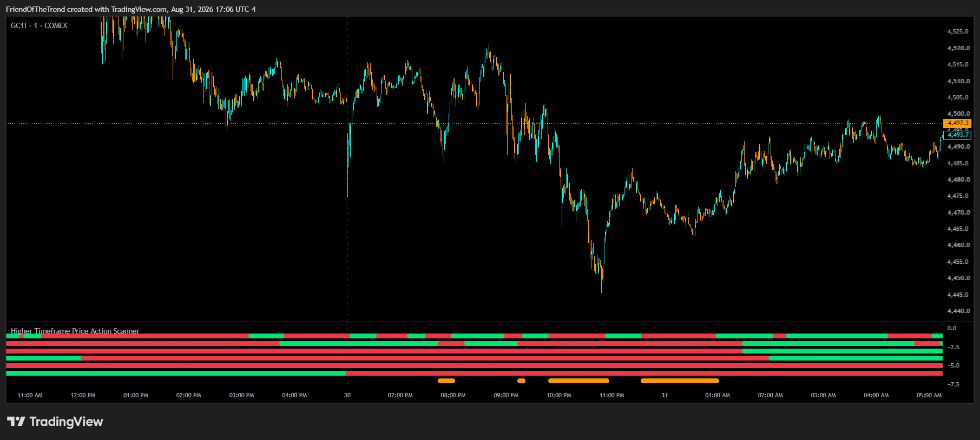Screen dimensions: 980x440
Task: Click the 08:00 PM time axis label
Action: click(453, 395)
